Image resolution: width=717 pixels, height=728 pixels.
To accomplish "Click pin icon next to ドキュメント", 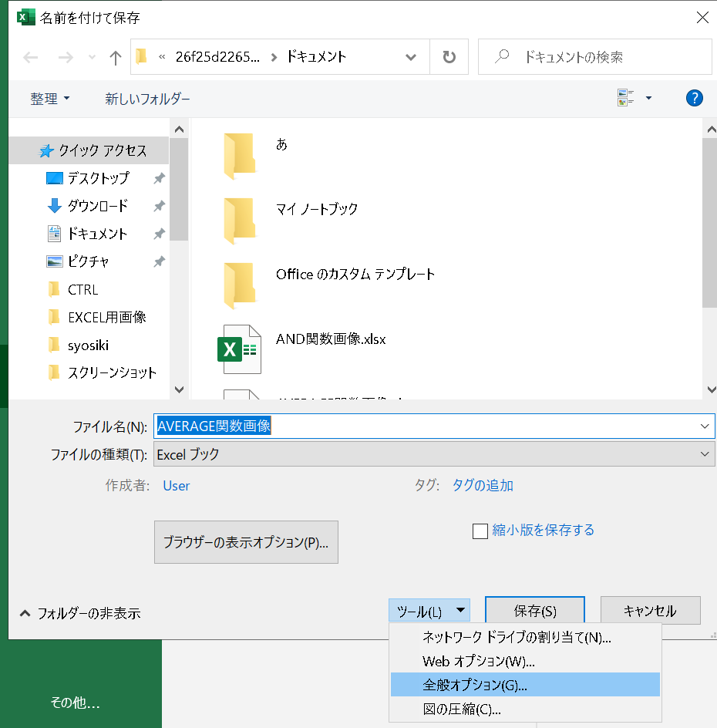I will pyautogui.click(x=159, y=234).
